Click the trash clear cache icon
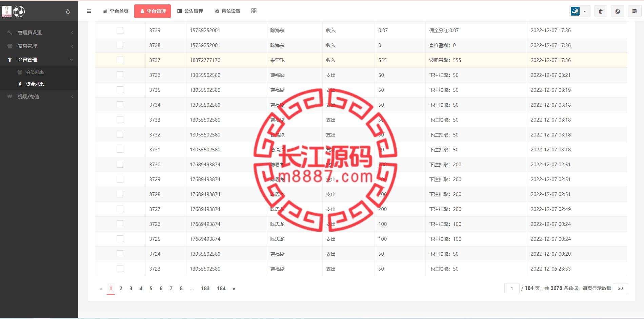Viewport: 644px width, 319px height. 601,11
